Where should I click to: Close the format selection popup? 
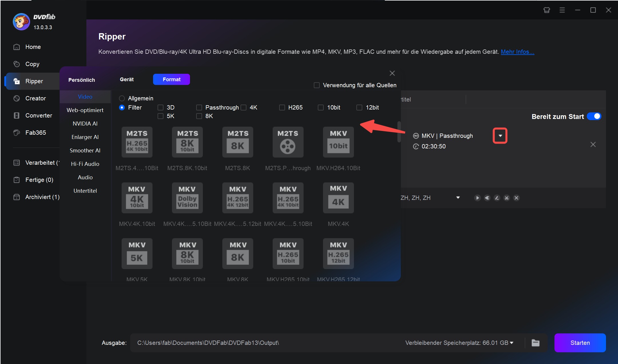click(x=392, y=73)
